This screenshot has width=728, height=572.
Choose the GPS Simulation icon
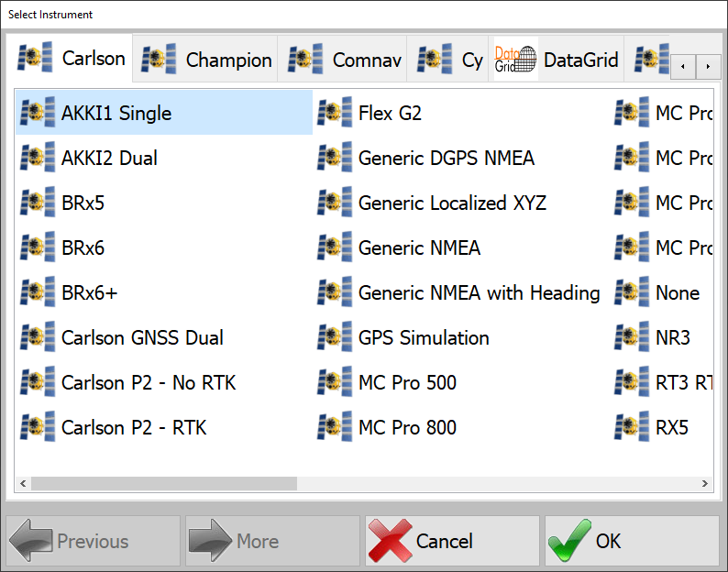(x=335, y=336)
